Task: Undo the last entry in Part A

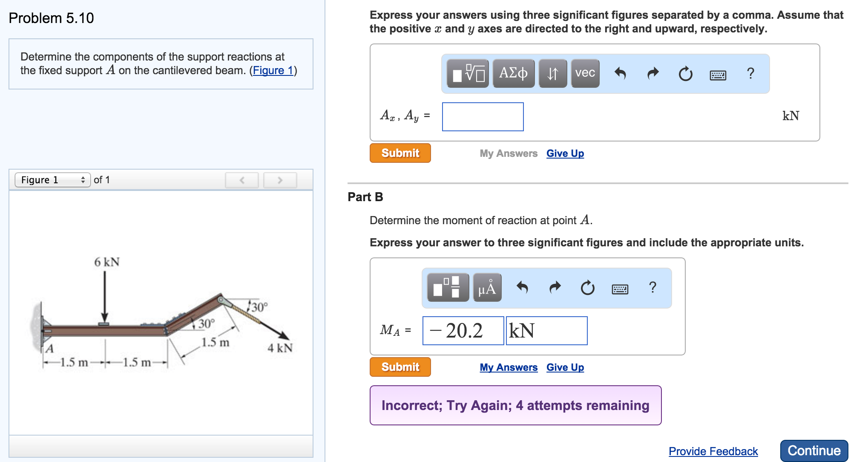Action: (621, 73)
